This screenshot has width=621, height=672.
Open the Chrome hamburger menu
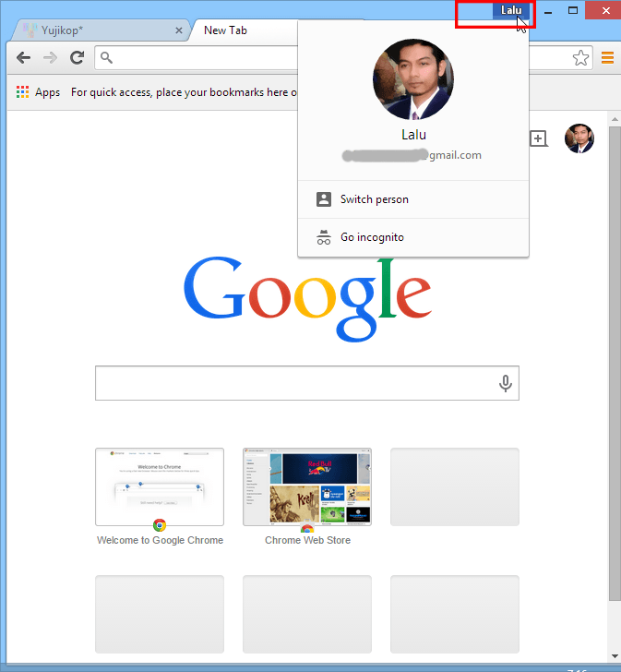pyautogui.click(x=607, y=57)
